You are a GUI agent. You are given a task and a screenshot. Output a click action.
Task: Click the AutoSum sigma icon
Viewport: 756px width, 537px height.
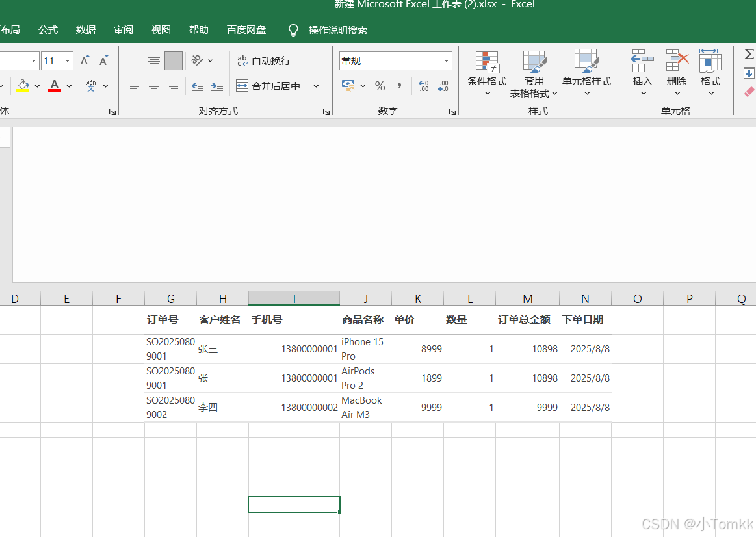pyautogui.click(x=749, y=54)
